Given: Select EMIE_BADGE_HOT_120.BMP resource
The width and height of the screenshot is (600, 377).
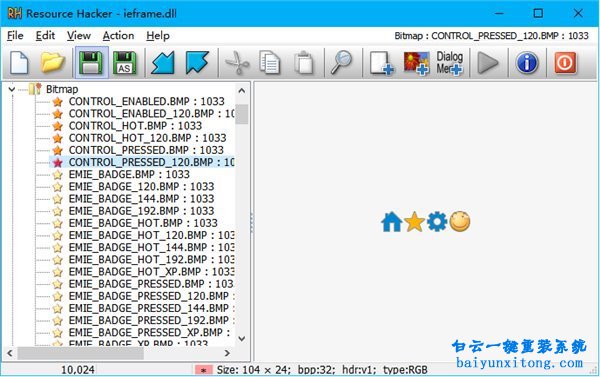Looking at the screenshot, I should pyautogui.click(x=152, y=235).
